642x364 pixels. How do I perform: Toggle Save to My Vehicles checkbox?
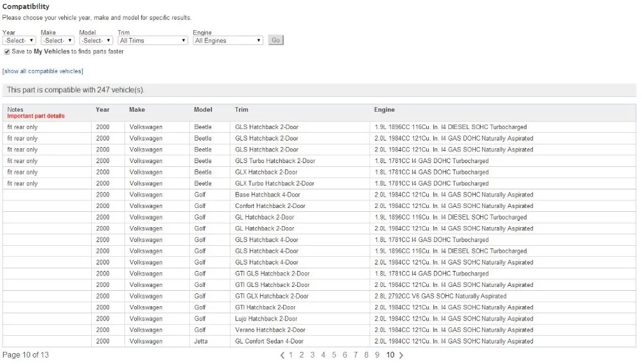coord(7,51)
